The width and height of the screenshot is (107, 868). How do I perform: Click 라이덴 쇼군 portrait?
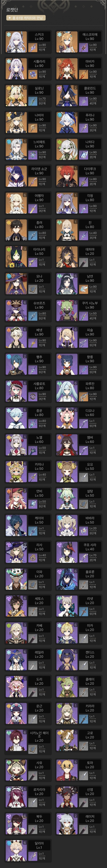click(16, 176)
